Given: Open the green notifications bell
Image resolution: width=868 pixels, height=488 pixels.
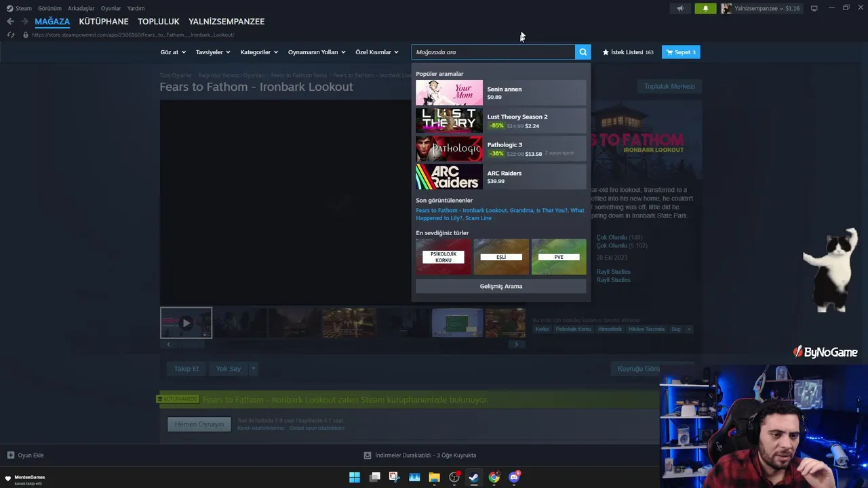Looking at the screenshot, I should coord(705,9).
